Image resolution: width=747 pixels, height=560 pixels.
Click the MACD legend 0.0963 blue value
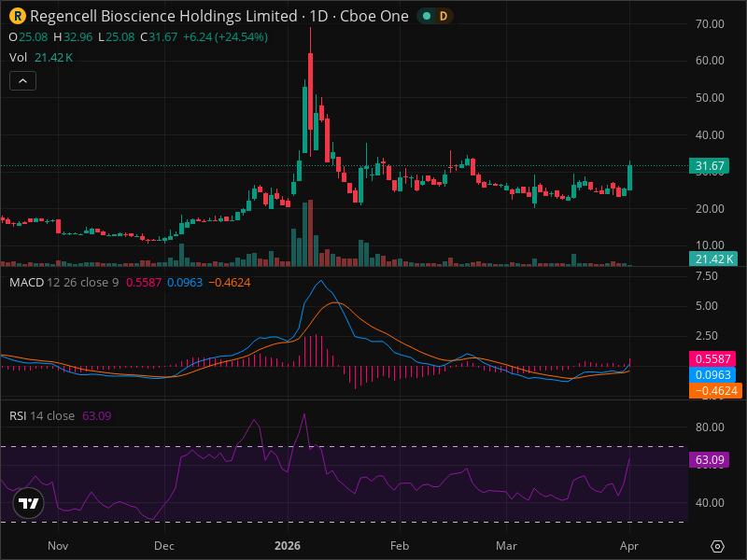185,283
